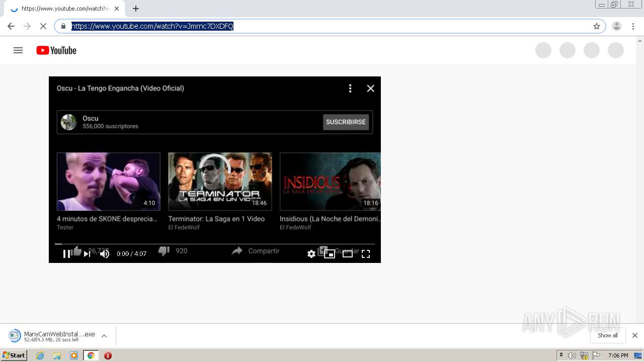Open the ManyCamWebInstaller download item
Viewport: 644px width, 362px height.
[52, 336]
